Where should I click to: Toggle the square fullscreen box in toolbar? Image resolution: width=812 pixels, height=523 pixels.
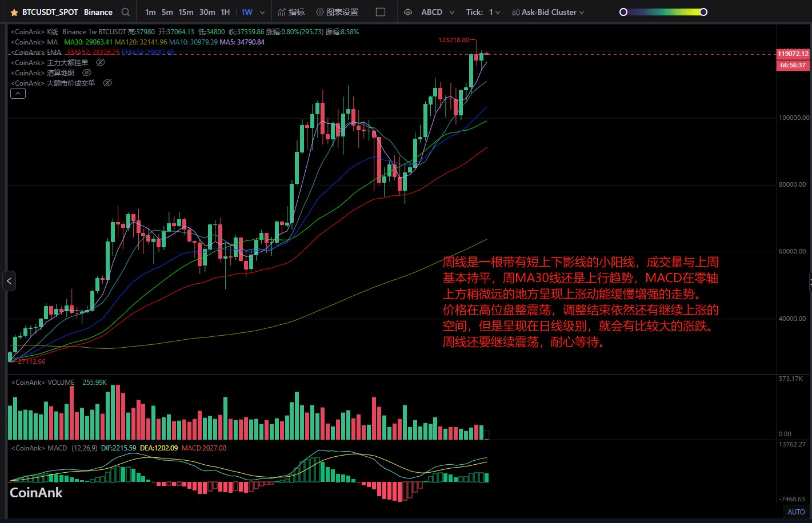[381, 12]
